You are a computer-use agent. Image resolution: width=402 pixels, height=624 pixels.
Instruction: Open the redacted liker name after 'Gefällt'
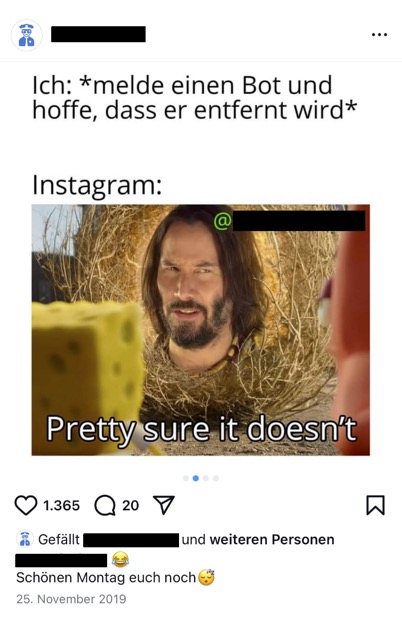pyautogui.click(x=131, y=540)
